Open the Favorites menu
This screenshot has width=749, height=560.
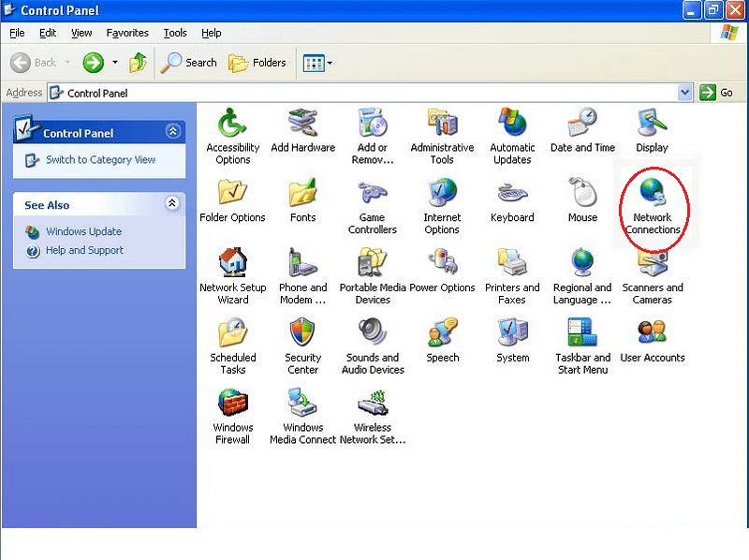127,33
